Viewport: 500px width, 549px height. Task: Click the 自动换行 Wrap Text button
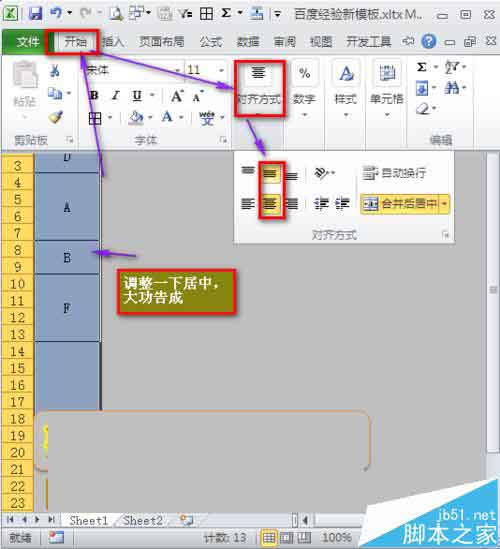click(394, 173)
